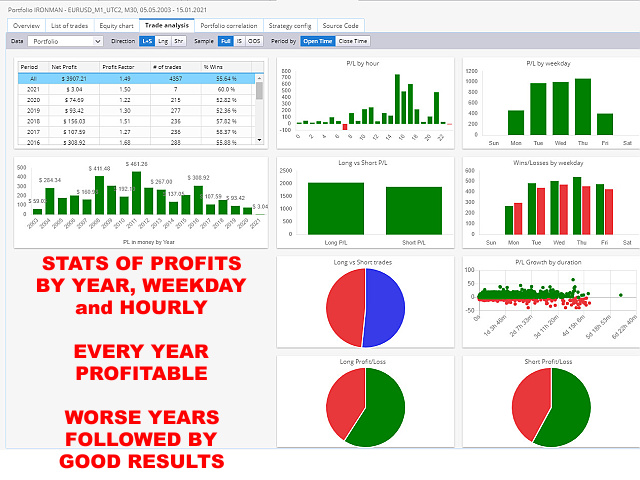Click the P/L by hour chart
The image size is (640, 480).
365,103
